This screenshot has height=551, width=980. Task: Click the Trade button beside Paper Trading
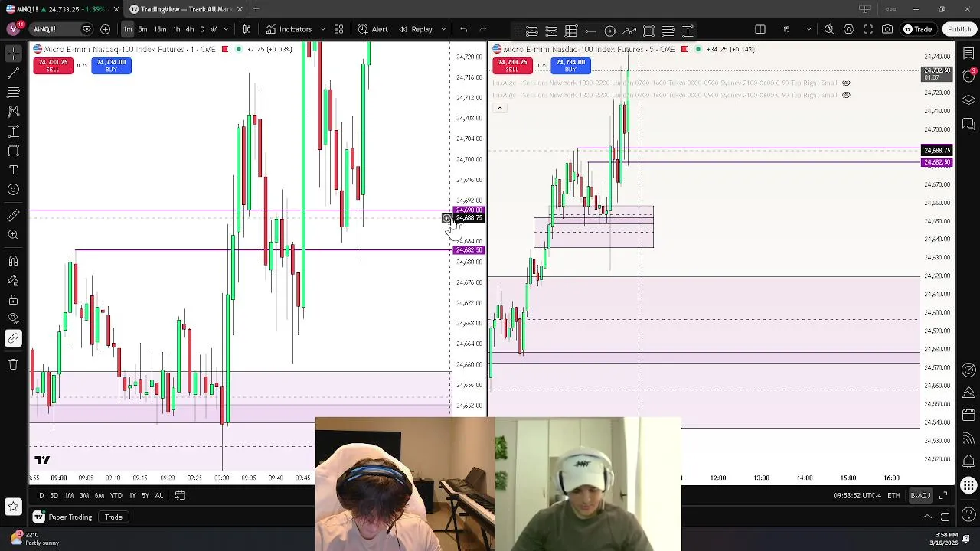pos(113,517)
